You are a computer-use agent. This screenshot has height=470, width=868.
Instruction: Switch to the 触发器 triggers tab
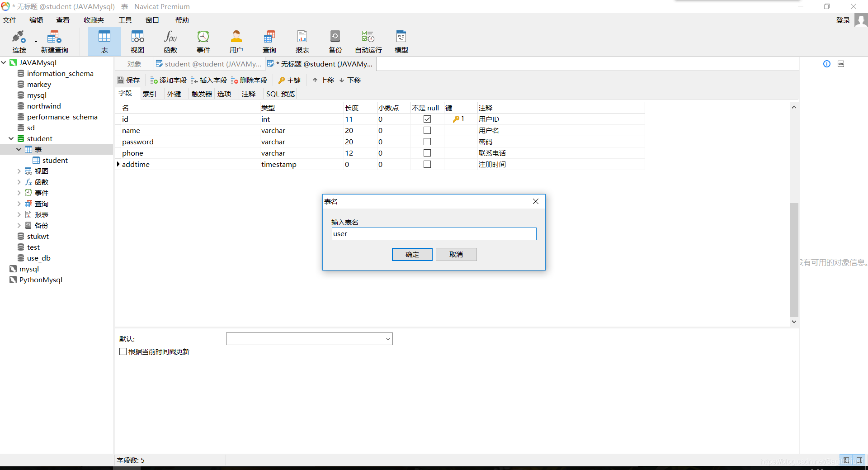coord(202,94)
